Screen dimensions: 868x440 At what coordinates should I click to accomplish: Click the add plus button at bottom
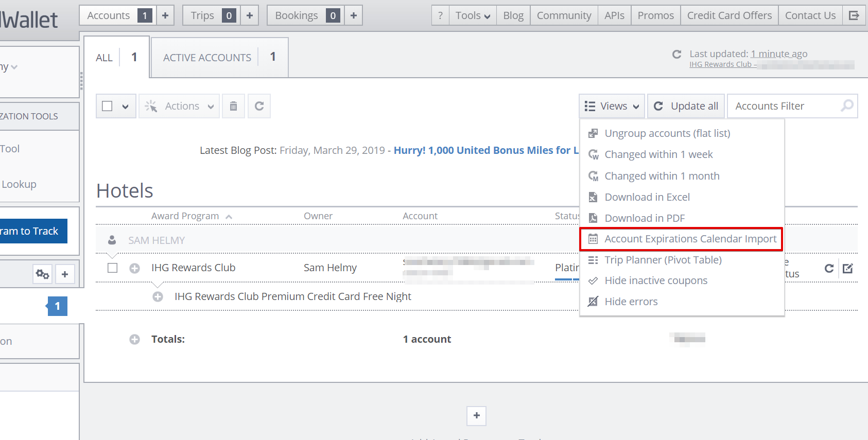click(x=477, y=415)
